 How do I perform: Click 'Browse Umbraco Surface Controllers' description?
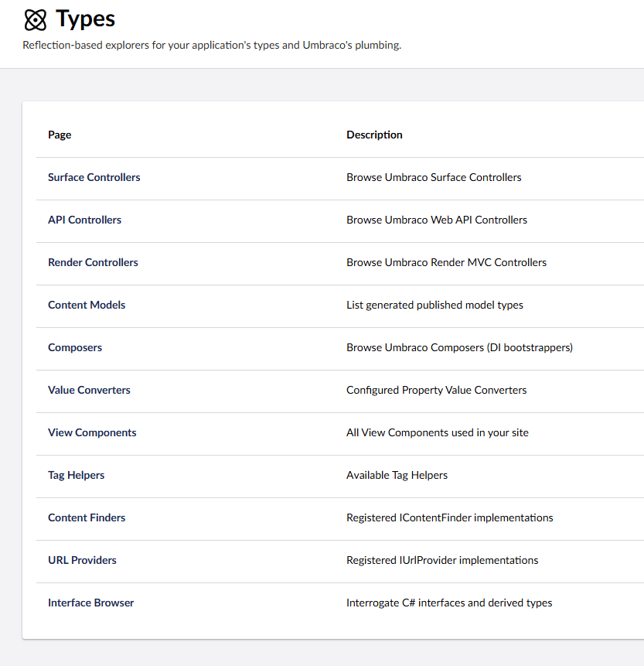click(x=434, y=177)
